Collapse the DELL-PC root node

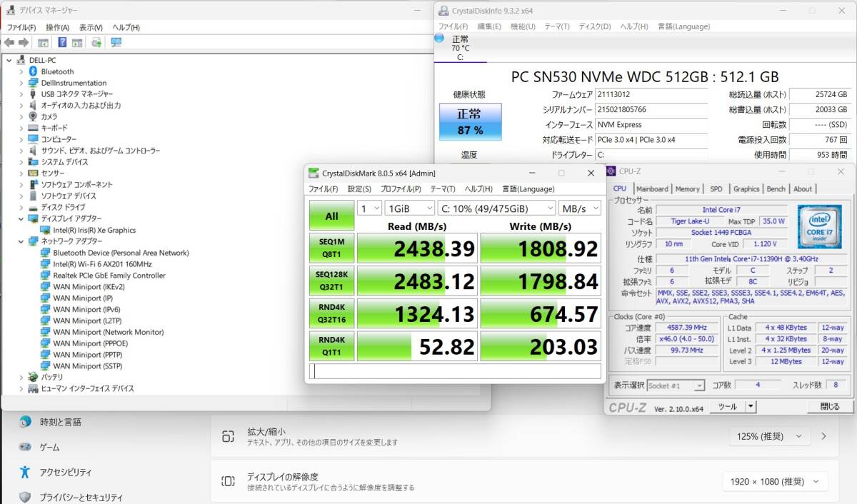pos(9,61)
